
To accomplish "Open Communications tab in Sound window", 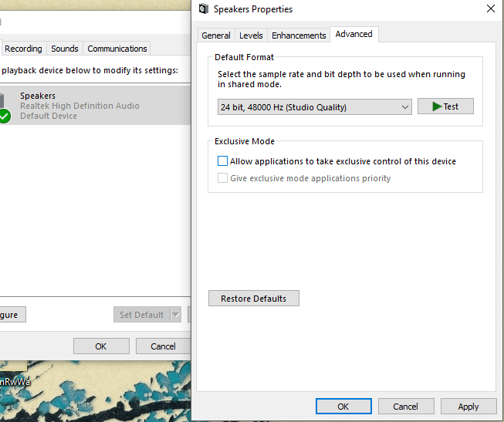I will click(x=117, y=49).
